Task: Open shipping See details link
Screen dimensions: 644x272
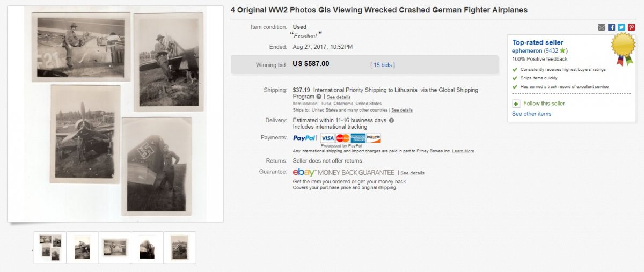Action: click(x=339, y=97)
